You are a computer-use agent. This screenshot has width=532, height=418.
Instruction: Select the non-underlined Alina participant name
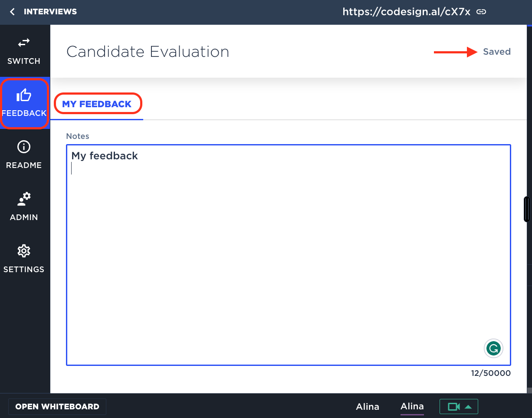(368, 407)
